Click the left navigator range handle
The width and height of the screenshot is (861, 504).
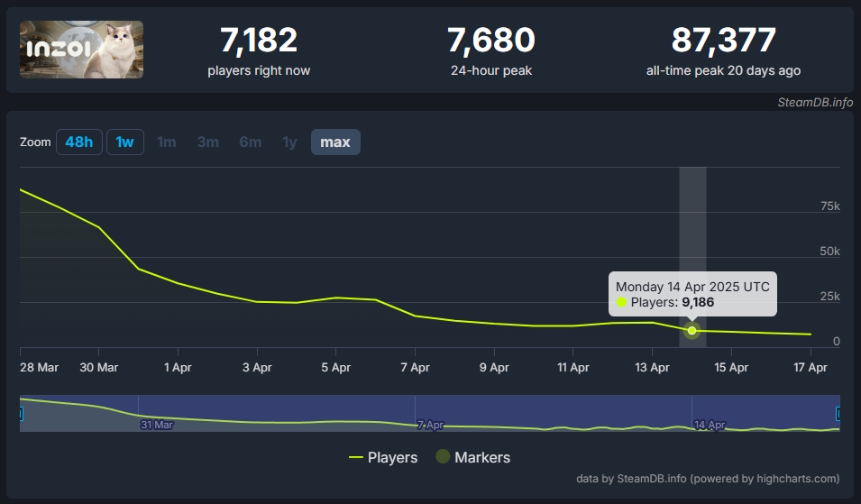click(21, 414)
